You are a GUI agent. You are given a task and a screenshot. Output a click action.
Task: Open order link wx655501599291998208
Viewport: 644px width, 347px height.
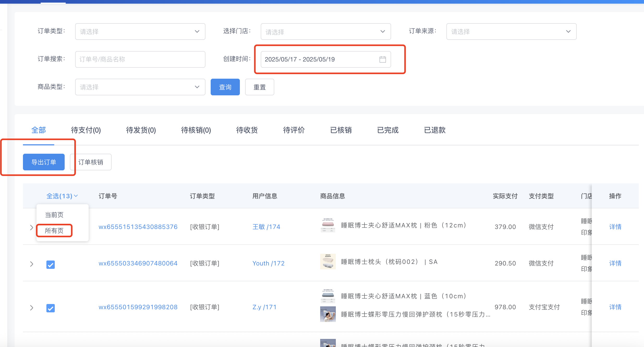click(x=138, y=307)
